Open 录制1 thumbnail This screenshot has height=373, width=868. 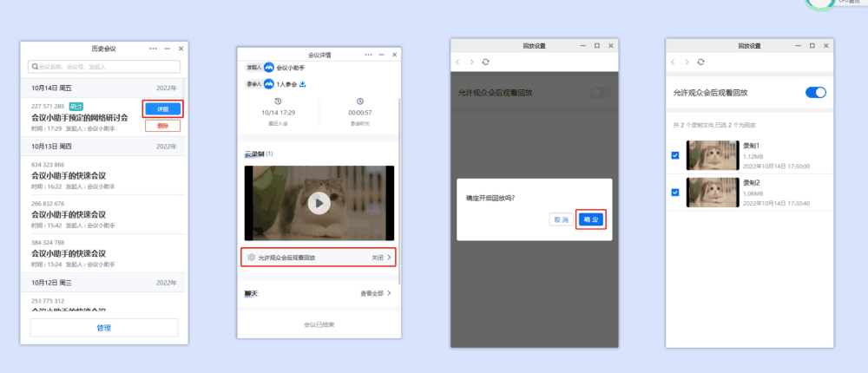[713, 155]
